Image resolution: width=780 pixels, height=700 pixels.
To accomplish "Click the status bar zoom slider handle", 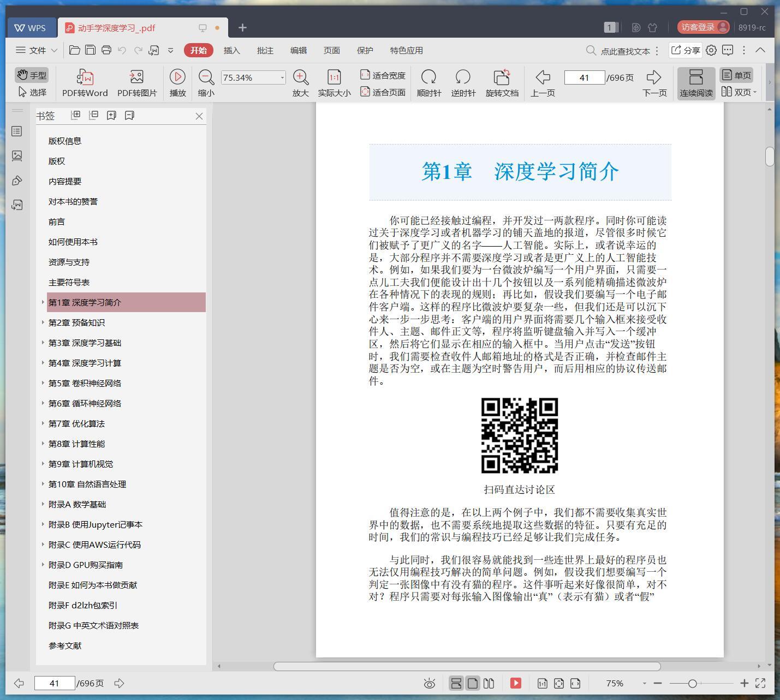I will (692, 683).
